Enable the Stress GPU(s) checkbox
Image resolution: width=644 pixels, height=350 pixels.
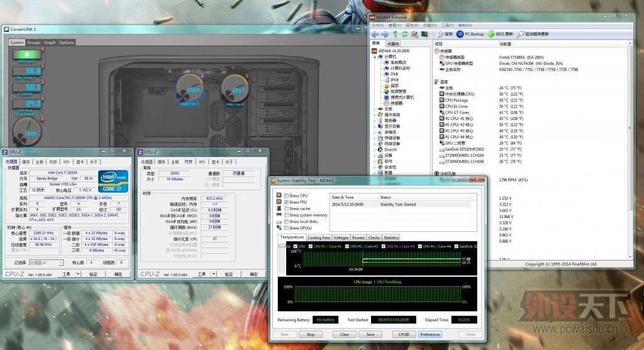tap(286, 228)
